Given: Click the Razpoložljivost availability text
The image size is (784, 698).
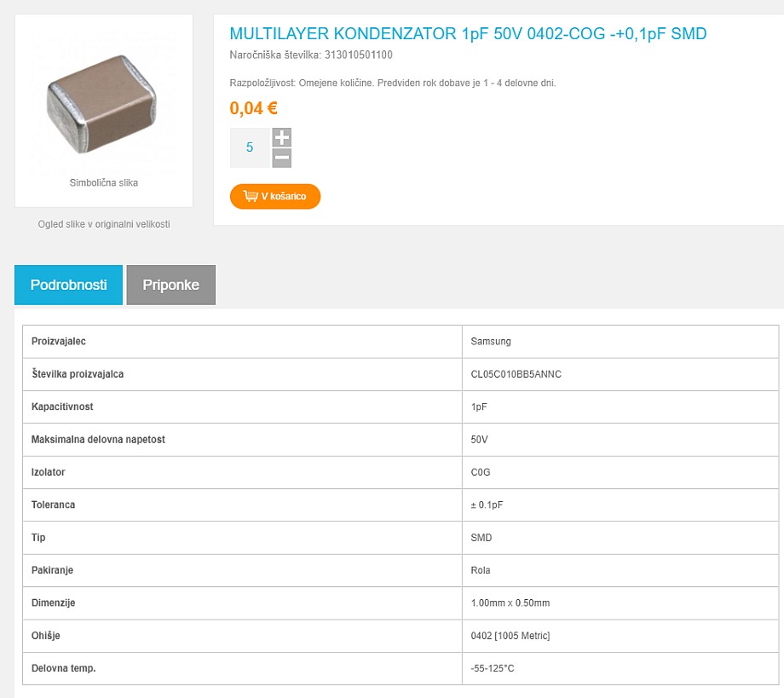Looking at the screenshot, I should (393, 83).
